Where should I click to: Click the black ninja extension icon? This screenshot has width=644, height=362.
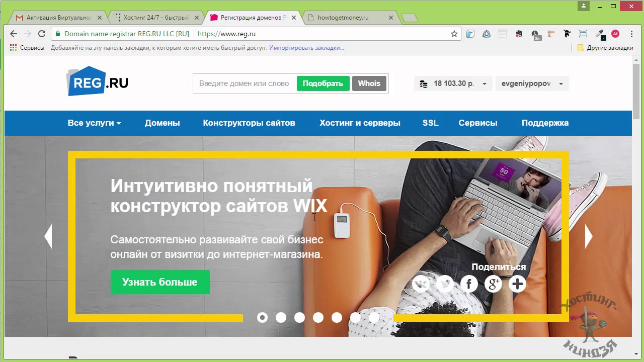(567, 34)
